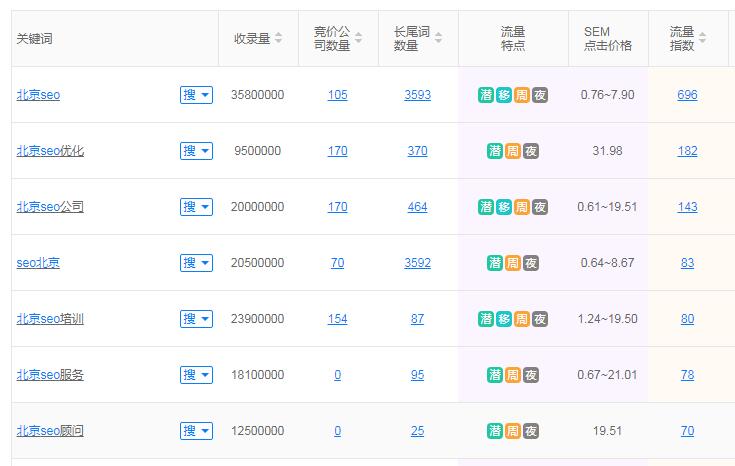This screenshot has width=735, height=466.
Task: Click bidding company count 154 link
Action: tap(337, 319)
